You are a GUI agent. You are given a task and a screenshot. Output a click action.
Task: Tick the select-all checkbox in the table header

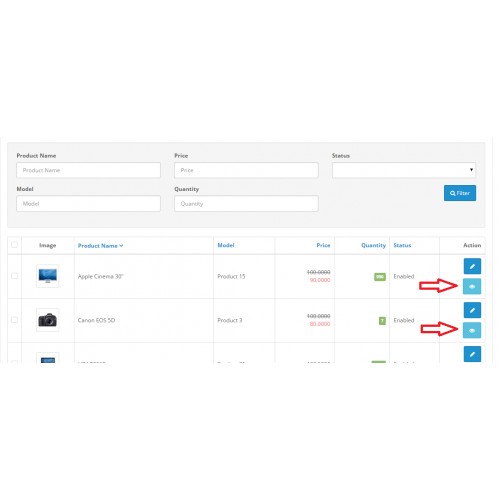(x=14, y=245)
